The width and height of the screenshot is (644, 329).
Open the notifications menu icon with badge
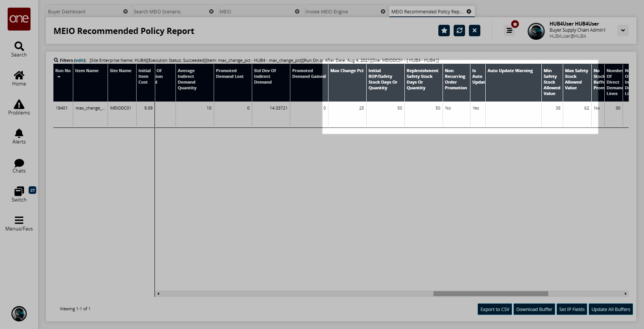click(510, 30)
